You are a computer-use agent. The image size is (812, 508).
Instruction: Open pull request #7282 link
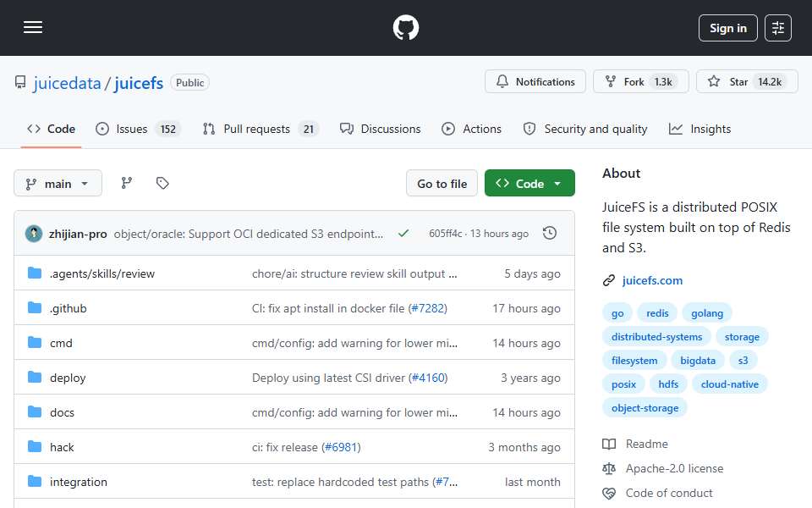pyautogui.click(x=428, y=308)
